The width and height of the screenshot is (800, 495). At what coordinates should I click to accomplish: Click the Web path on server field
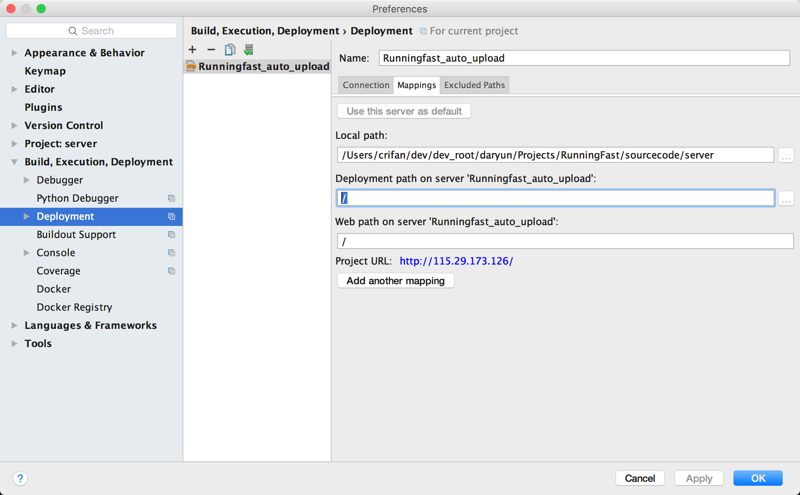[565, 241]
